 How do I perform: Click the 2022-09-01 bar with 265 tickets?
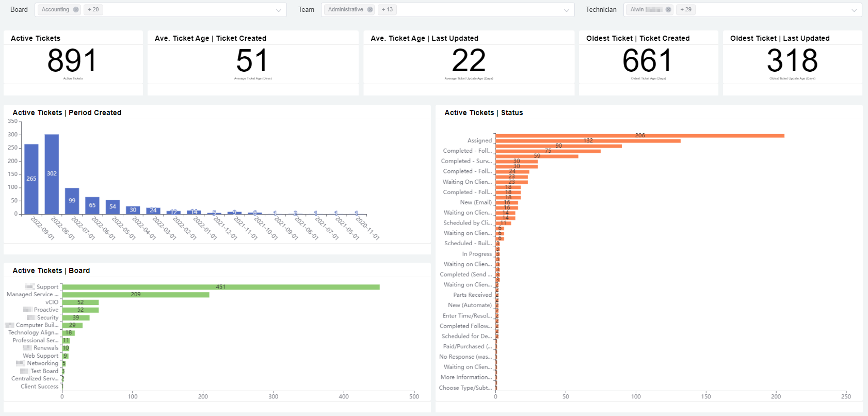[31, 179]
